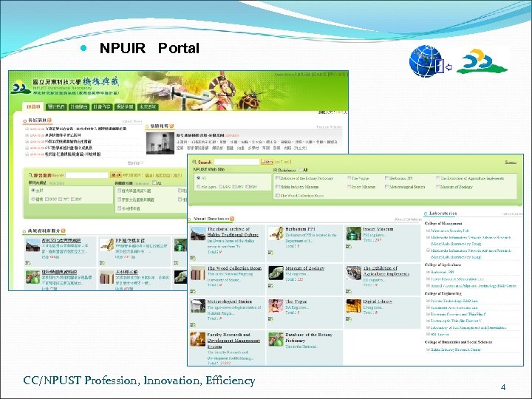
Task: Check Meteorological Station search checkbox
Action: click(x=386, y=187)
